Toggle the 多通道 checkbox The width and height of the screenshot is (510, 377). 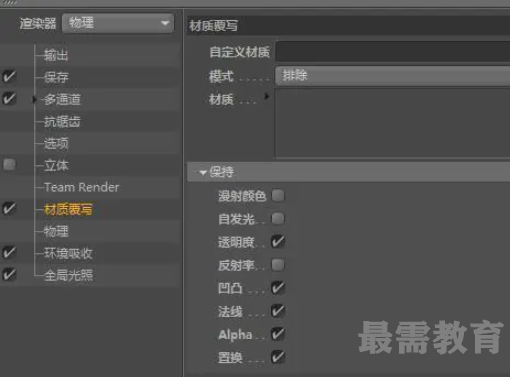click(9, 99)
